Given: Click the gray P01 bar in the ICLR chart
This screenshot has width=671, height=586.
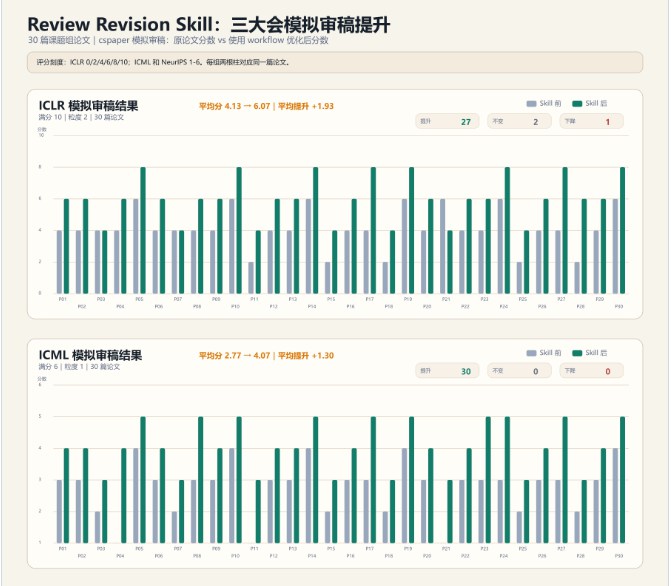Looking at the screenshot, I should [x=59, y=262].
